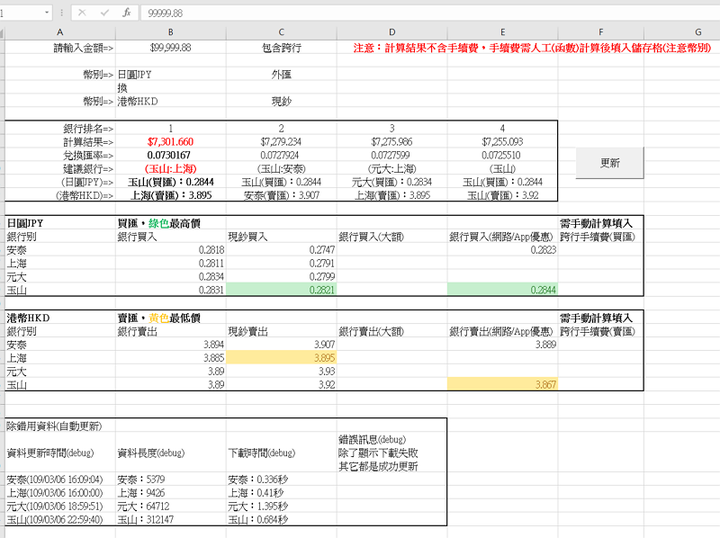Select the cell 安泰：0.336秒
Viewport: 720px width, 538px height.
coord(281,480)
